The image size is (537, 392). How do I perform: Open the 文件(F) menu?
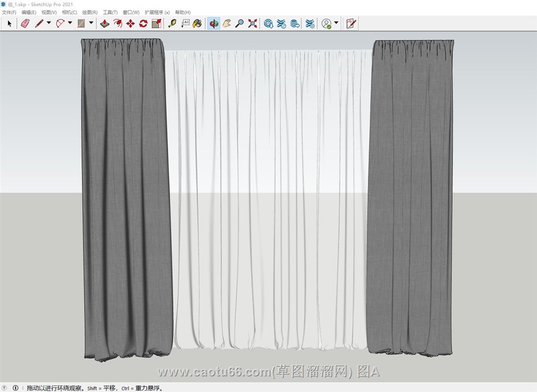pyautogui.click(x=9, y=12)
